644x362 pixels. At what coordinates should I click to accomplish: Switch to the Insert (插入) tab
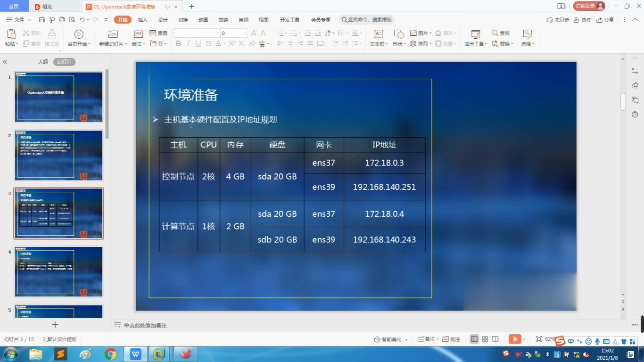[x=143, y=20]
